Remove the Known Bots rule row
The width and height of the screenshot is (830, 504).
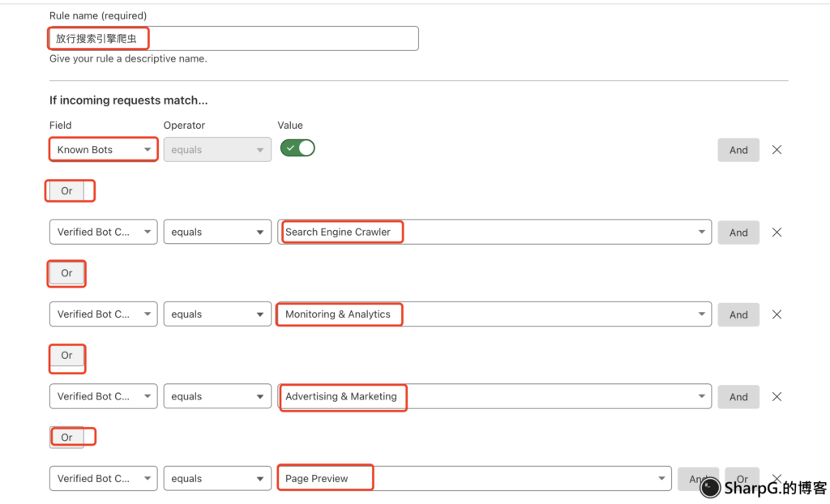point(777,150)
